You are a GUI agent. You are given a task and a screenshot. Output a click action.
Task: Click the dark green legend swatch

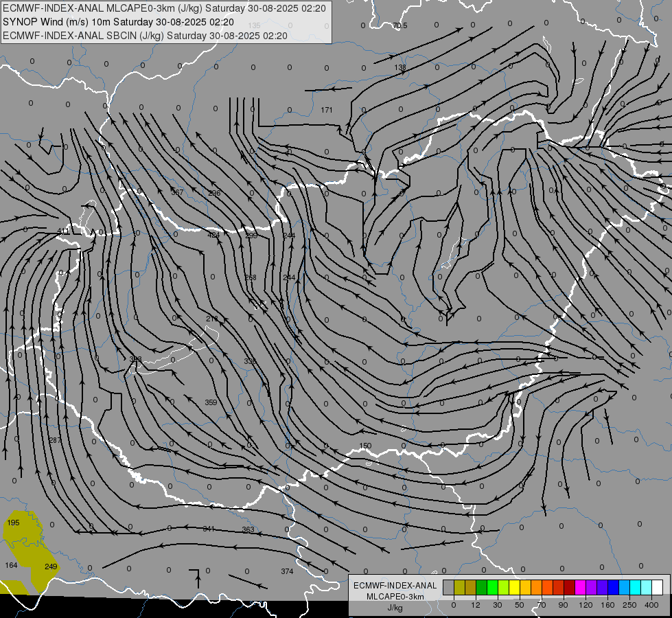[482, 587]
